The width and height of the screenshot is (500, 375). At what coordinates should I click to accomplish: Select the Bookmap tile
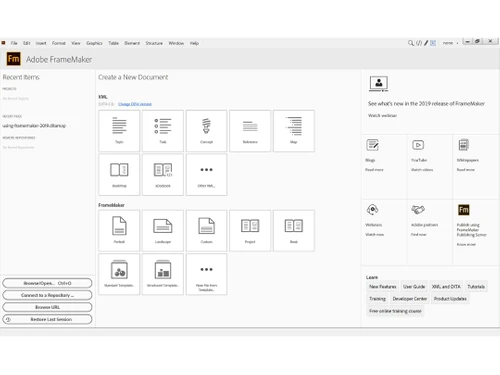[x=119, y=174]
